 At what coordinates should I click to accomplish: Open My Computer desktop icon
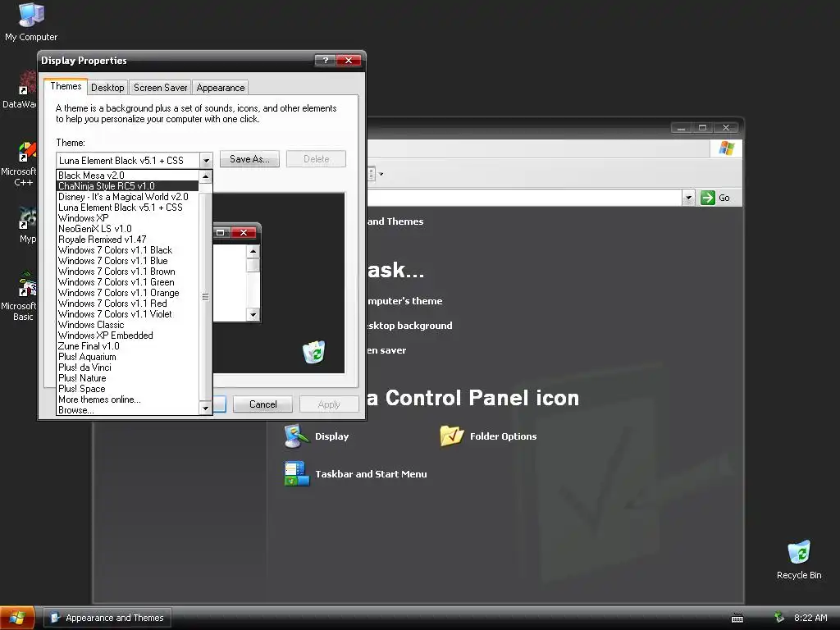coord(31,21)
